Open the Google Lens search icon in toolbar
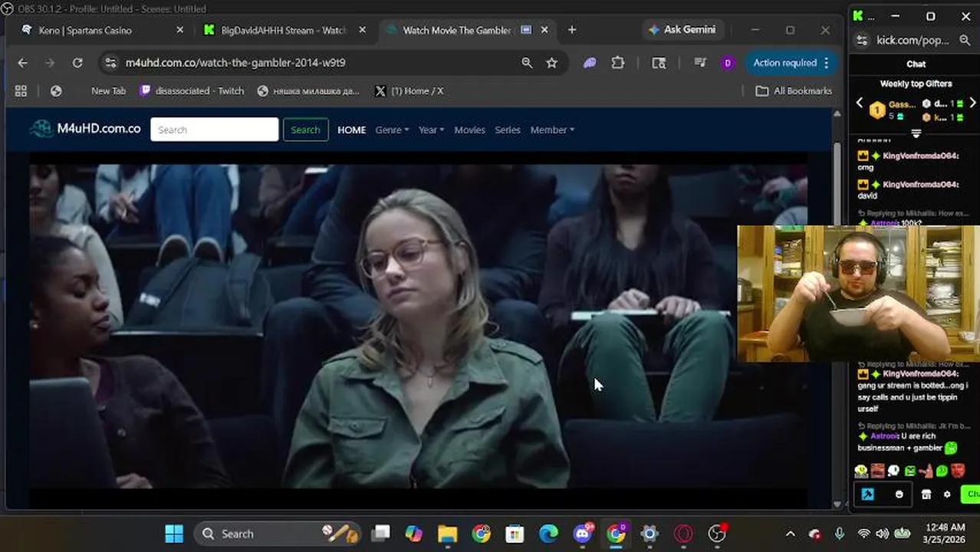The image size is (980, 552). (x=659, y=63)
